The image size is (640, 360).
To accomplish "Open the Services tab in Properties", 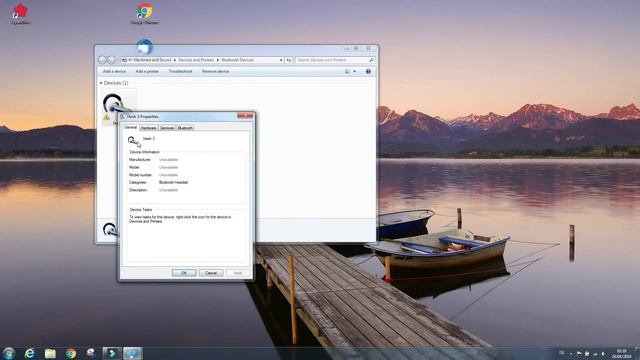I will click(x=167, y=128).
